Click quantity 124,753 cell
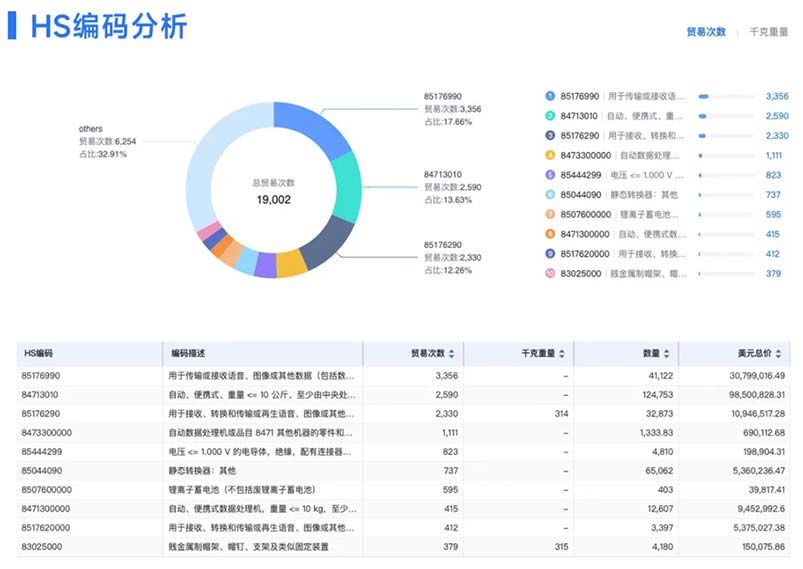Image resolution: width=803 pixels, height=569 pixels. (x=658, y=395)
